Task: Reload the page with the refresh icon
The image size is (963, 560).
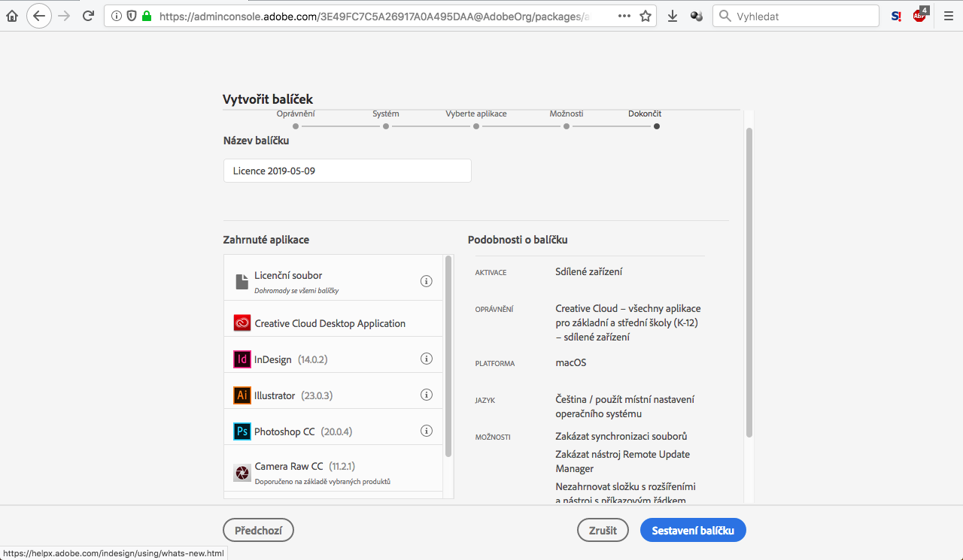Action: pos(88,16)
